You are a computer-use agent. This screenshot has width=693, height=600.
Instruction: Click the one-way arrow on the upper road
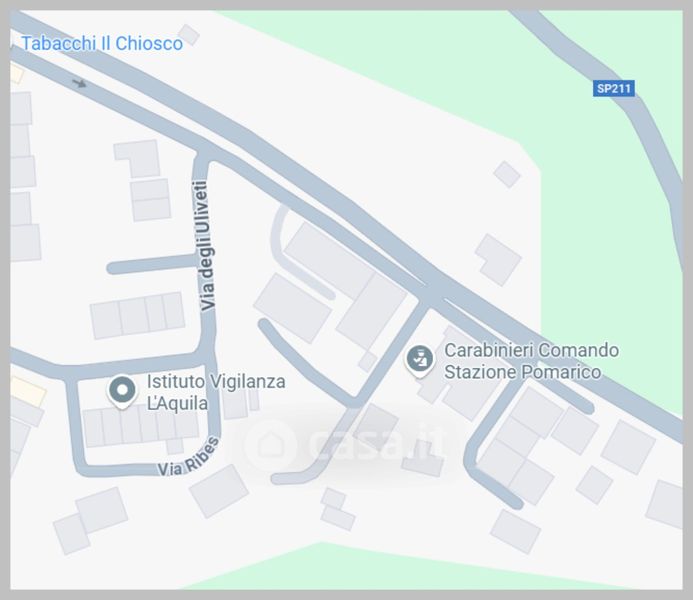coord(79,83)
